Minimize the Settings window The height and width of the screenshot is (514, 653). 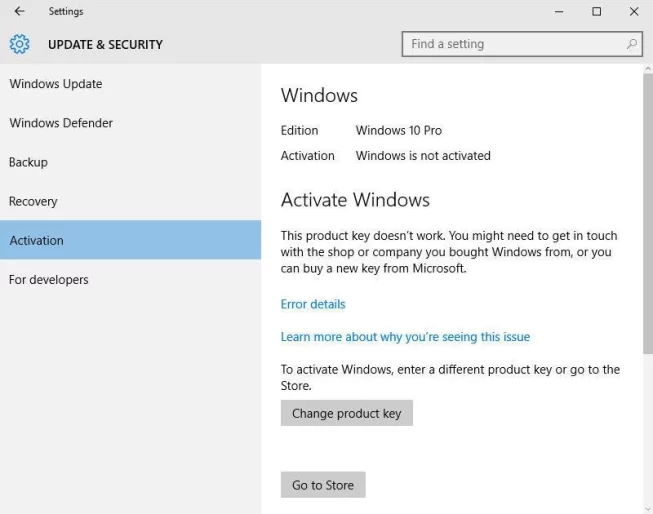[559, 12]
